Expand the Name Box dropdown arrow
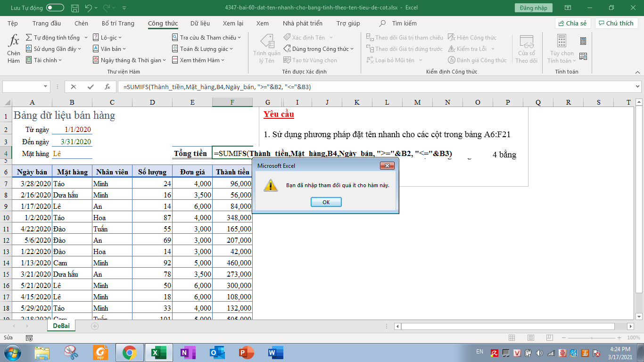The height and width of the screenshot is (362, 644). coord(46,87)
